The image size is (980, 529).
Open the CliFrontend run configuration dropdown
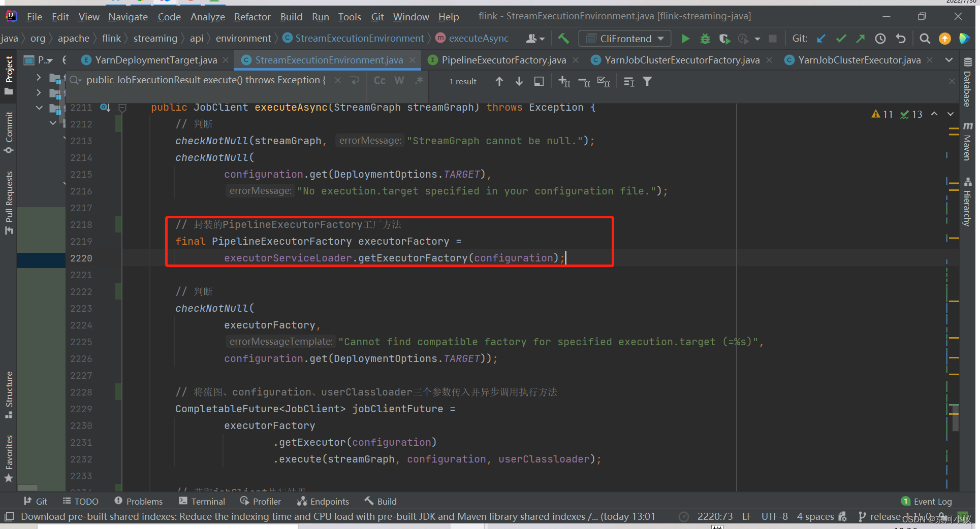[660, 38]
